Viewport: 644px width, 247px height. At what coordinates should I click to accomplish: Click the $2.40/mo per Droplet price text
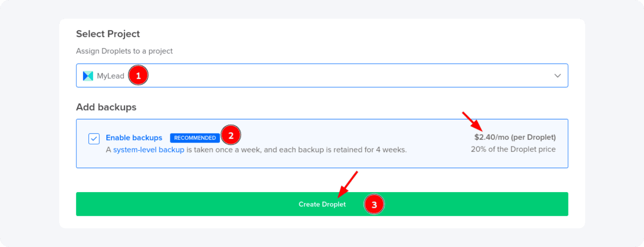tap(514, 137)
